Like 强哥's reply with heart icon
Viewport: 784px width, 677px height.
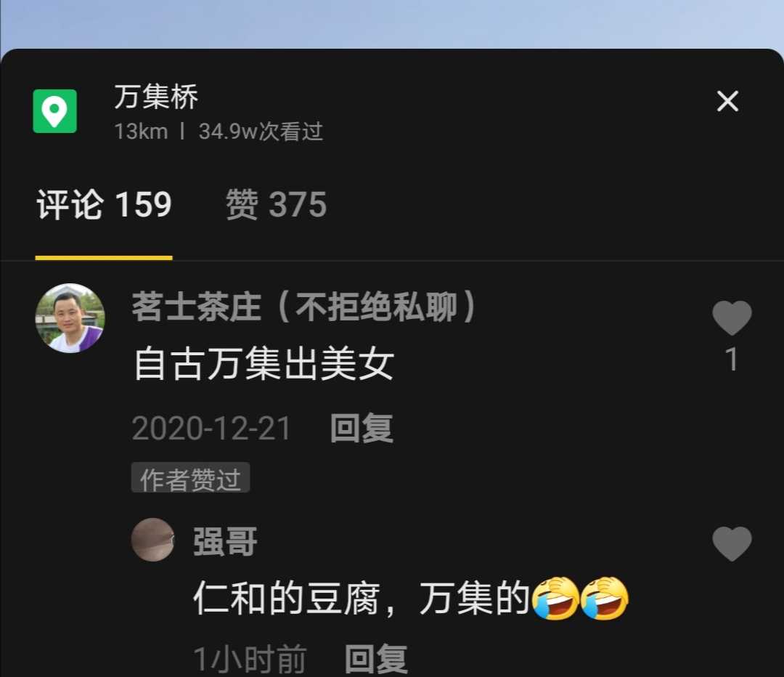(x=732, y=544)
